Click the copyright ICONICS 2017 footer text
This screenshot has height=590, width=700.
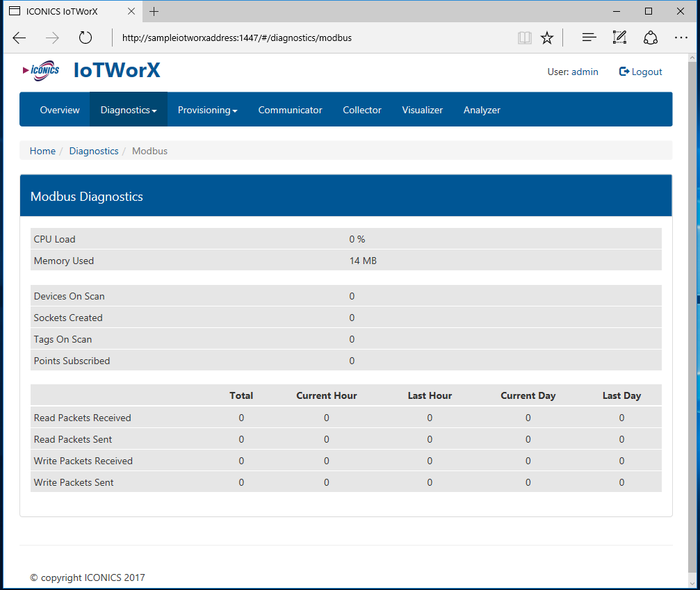88,577
